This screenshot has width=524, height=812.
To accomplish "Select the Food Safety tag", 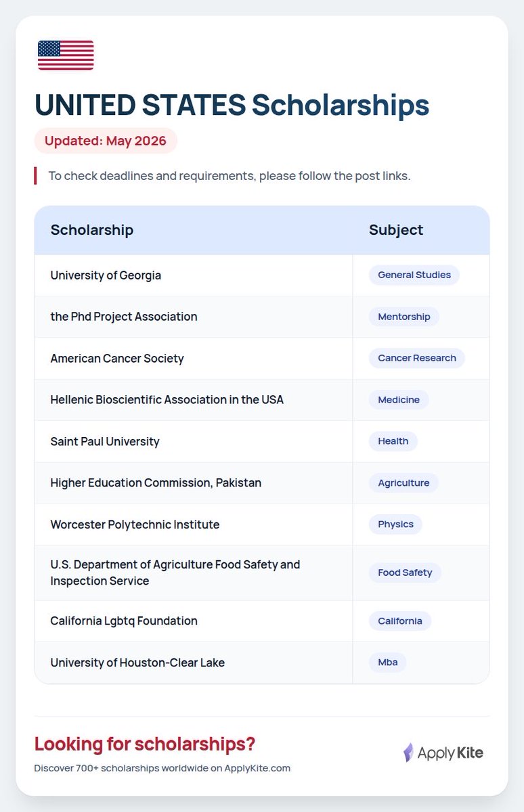I will click(405, 572).
